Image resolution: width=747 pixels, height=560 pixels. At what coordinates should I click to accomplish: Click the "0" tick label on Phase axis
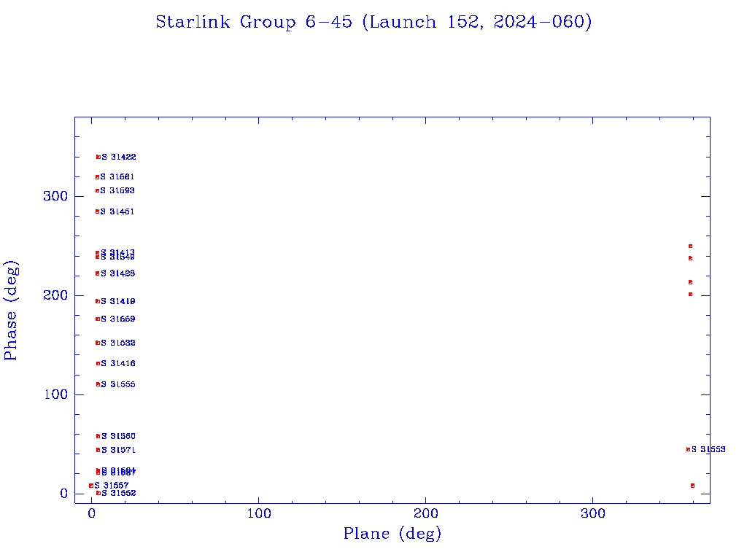pos(64,494)
